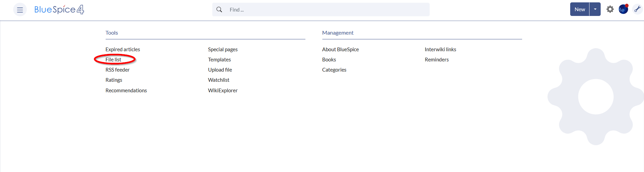This screenshot has width=644, height=172.
Task: Click the magnifier search icon
Action: (219, 9)
